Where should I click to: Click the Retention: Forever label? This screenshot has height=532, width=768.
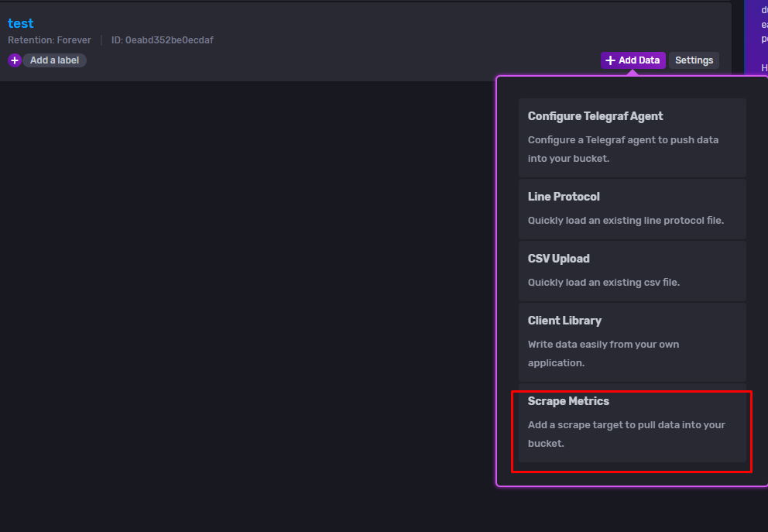click(x=49, y=39)
